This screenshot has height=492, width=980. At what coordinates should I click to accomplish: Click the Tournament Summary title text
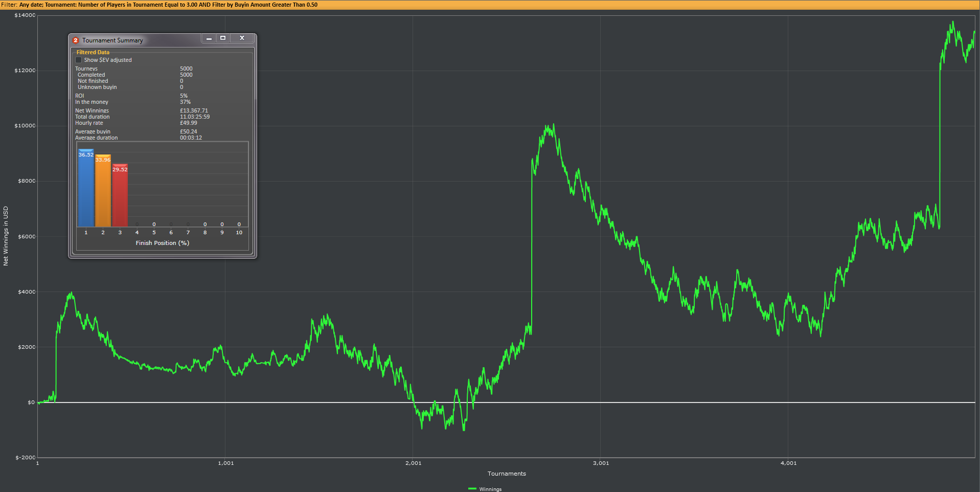click(112, 40)
